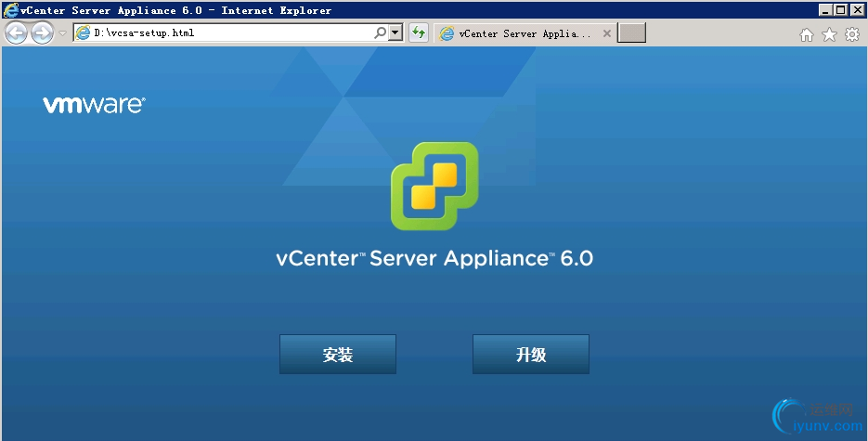Go back with the browser Back arrow
Viewport: 868px width, 441px height.
click(x=16, y=33)
